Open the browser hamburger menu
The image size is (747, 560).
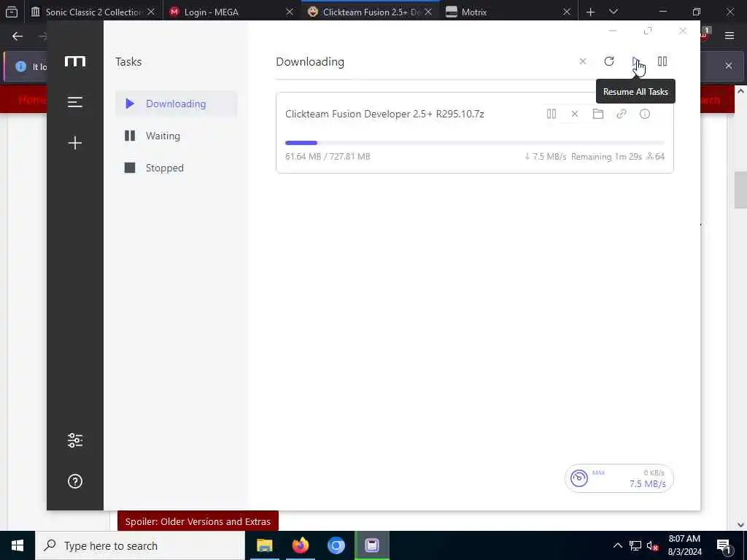729,36
